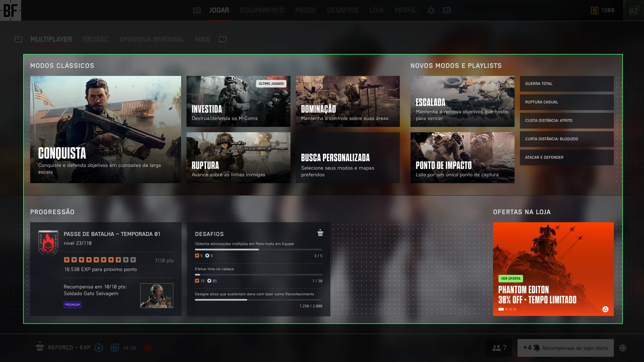Select the CONQUISTA game mode card
Viewport: 644px width, 362px height.
click(106, 129)
